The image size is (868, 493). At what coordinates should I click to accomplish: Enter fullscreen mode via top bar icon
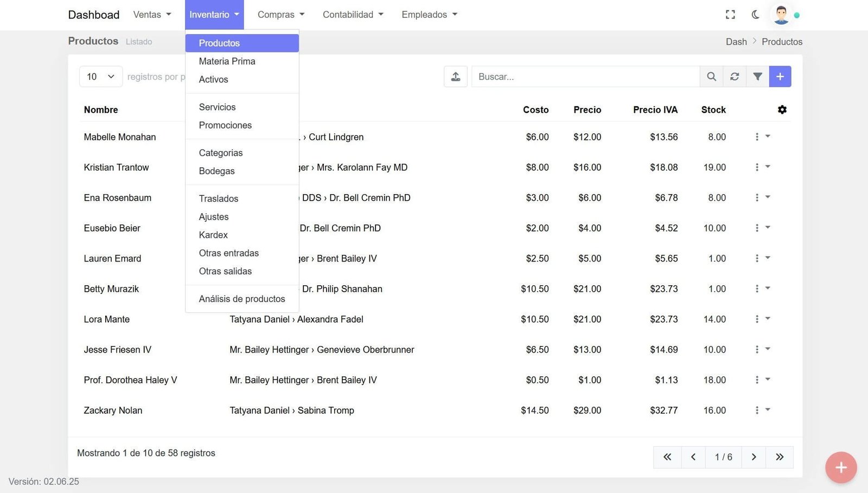pyautogui.click(x=730, y=15)
